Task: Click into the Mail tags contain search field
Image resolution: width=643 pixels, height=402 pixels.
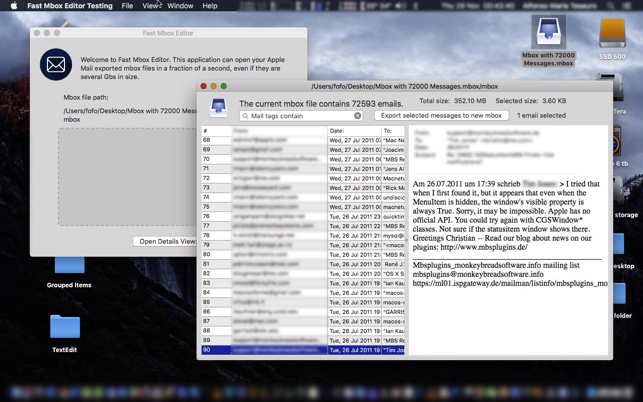Action: [x=302, y=116]
